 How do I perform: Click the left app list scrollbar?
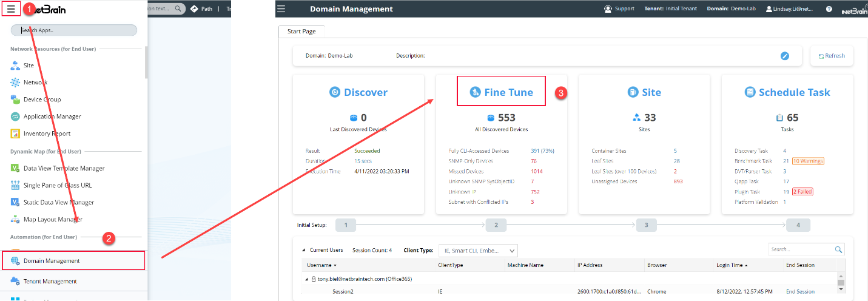click(146, 62)
